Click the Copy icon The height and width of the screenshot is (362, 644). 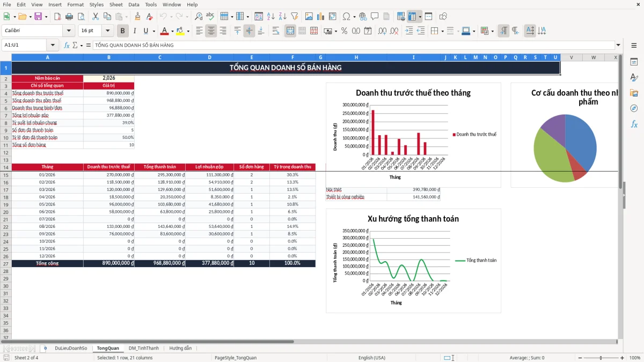point(107,17)
